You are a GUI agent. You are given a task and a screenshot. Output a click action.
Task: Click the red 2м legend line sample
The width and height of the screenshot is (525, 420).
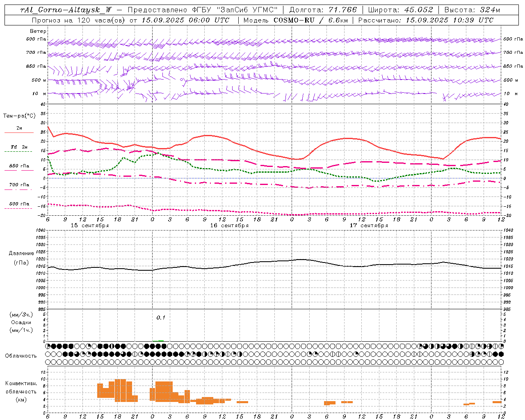pos(19,133)
